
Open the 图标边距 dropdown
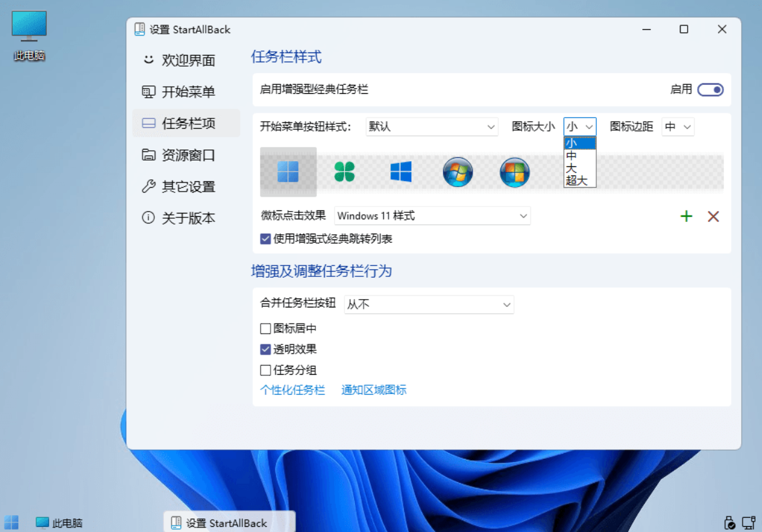point(677,126)
